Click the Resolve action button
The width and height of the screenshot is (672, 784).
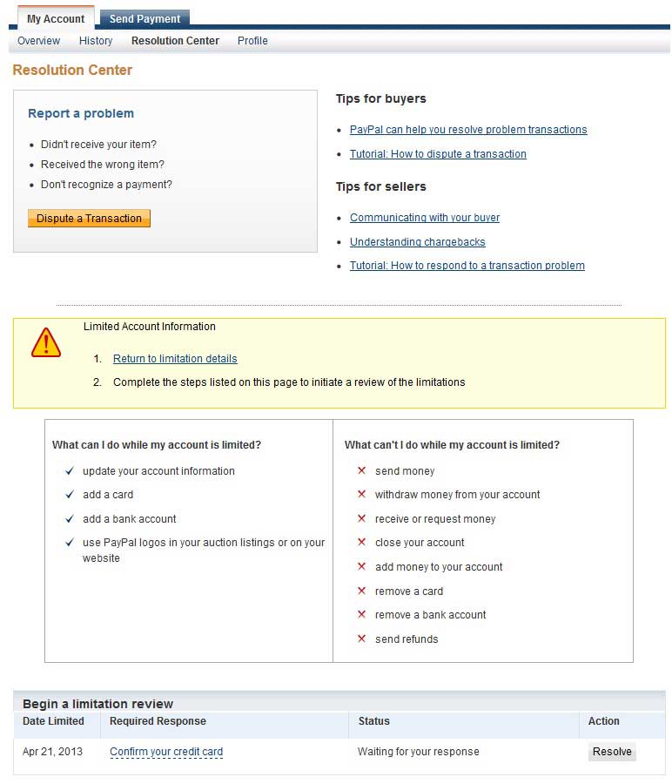click(x=612, y=752)
